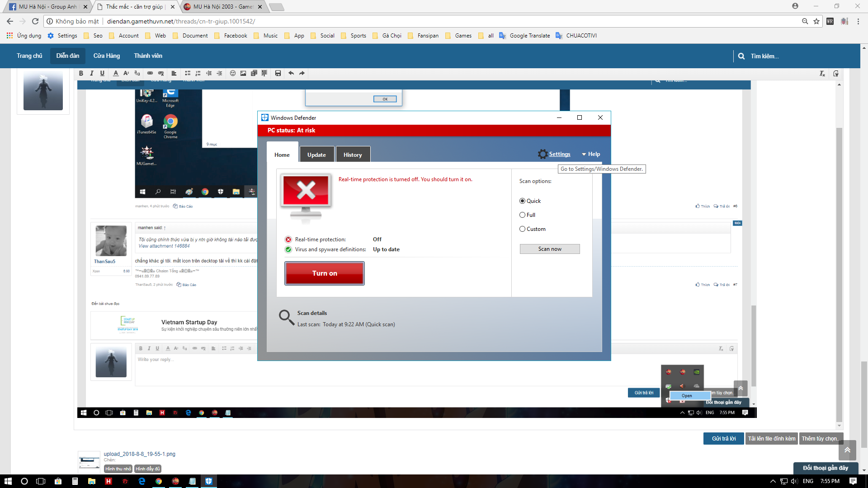Open the font family dropdown in the editor
868x488 pixels.
pos(137,73)
